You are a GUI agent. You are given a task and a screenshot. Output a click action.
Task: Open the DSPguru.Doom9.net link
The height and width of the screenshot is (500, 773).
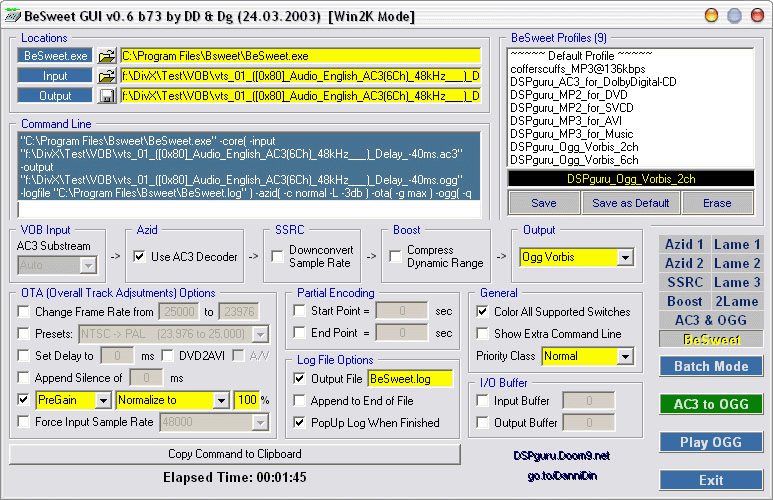click(562, 456)
